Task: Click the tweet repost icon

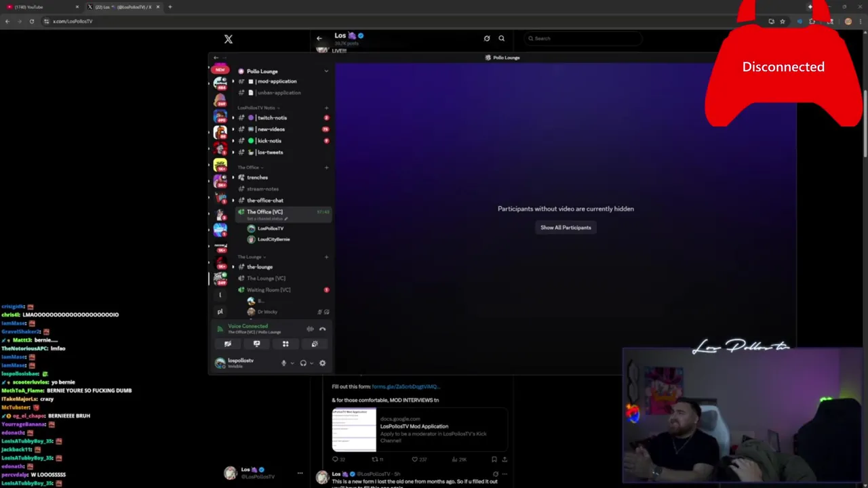Action: click(x=374, y=460)
